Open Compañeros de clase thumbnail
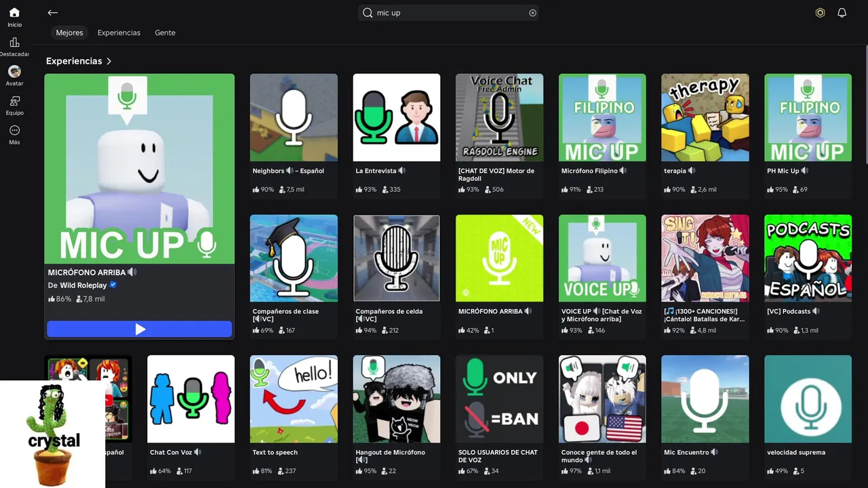 (294, 258)
